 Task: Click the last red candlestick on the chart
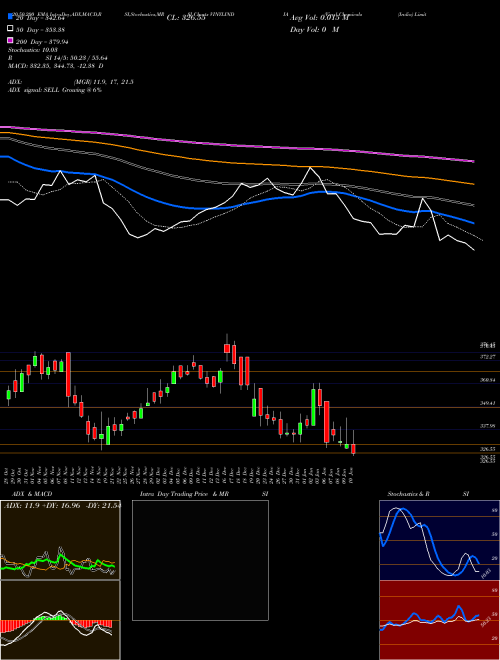click(354, 449)
